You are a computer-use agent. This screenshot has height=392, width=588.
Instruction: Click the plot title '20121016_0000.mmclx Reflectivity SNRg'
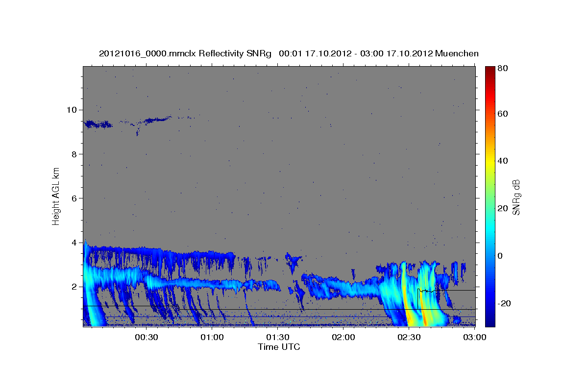185,53
